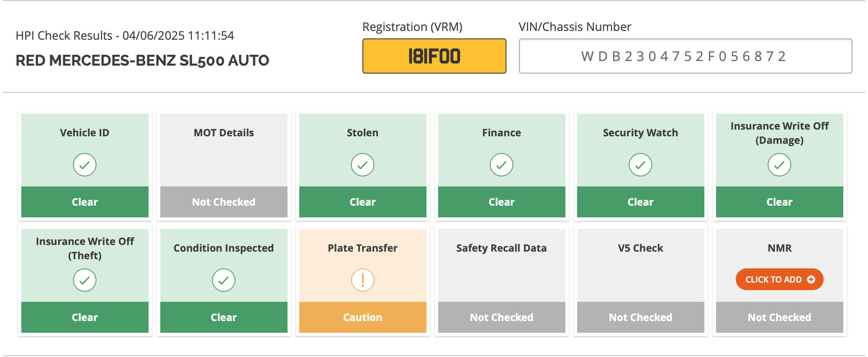Click the Vehicle ID checkmark icon
Image resolution: width=868 pixels, height=357 pixels.
(85, 165)
